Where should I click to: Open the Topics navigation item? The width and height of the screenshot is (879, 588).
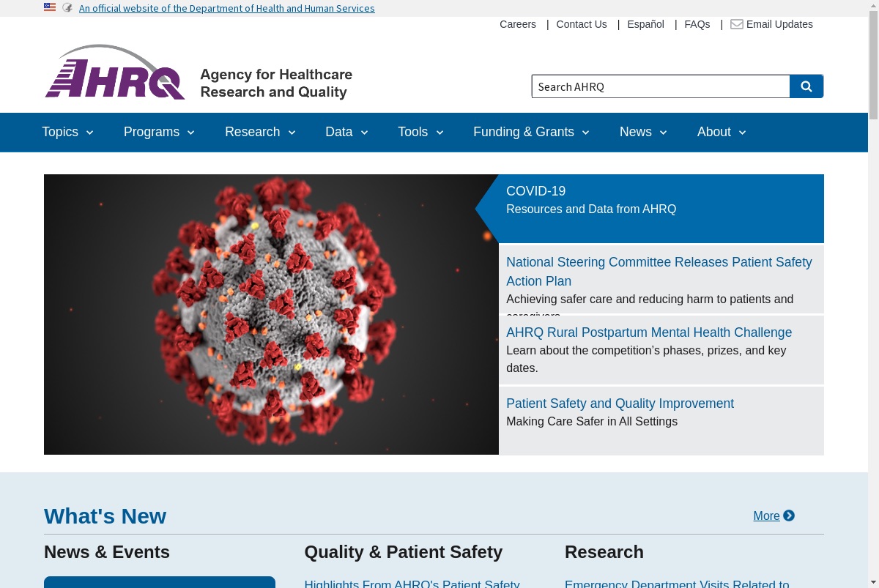(60, 132)
